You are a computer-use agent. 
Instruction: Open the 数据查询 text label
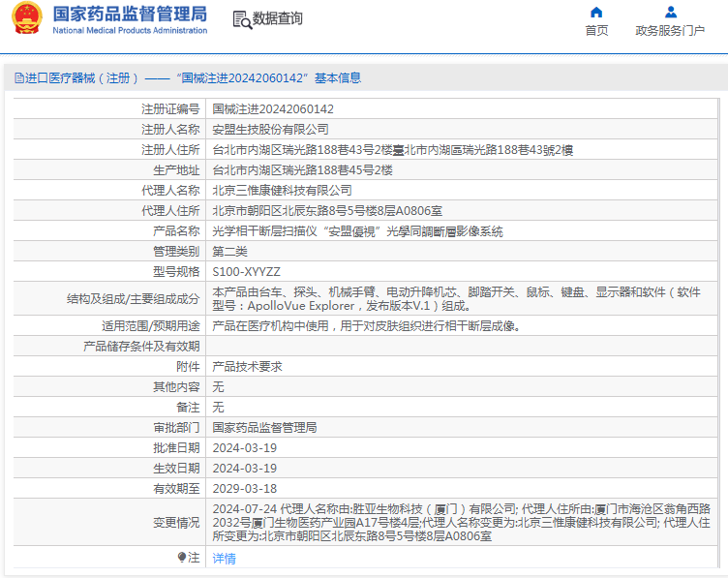[x=277, y=19]
